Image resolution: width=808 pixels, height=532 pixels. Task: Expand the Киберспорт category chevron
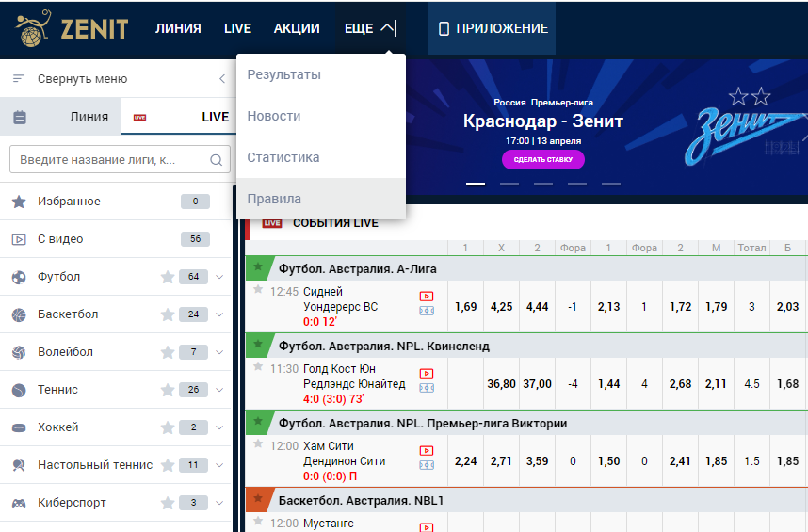219,503
